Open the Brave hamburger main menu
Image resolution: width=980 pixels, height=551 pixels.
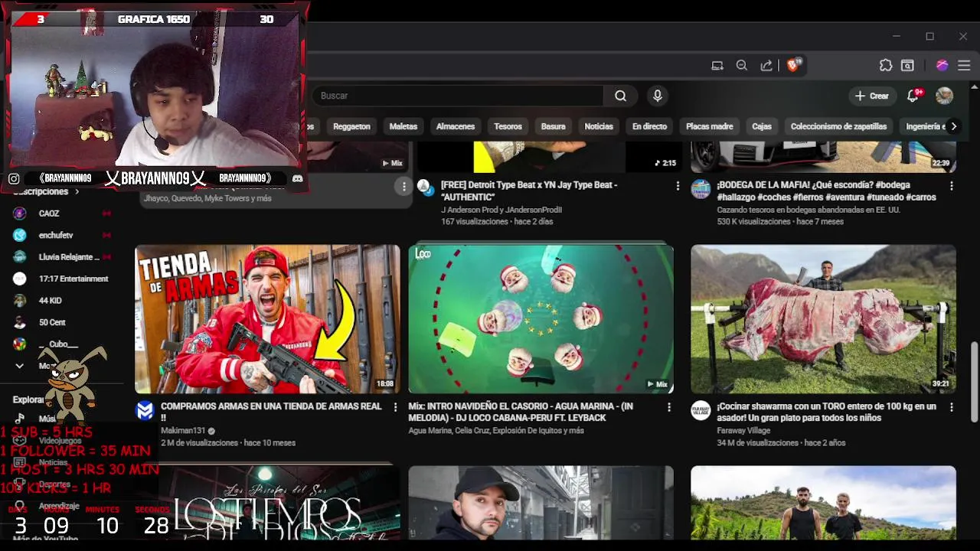(964, 65)
